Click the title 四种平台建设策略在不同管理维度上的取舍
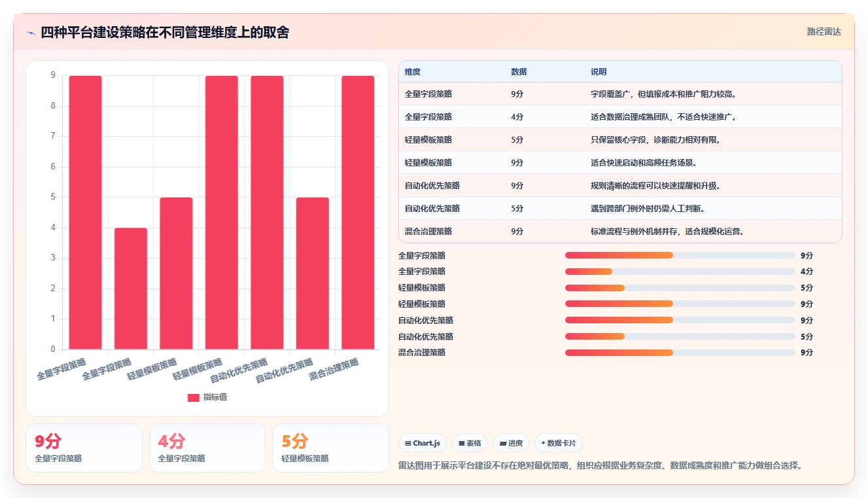The image size is (868, 498). (x=165, y=33)
